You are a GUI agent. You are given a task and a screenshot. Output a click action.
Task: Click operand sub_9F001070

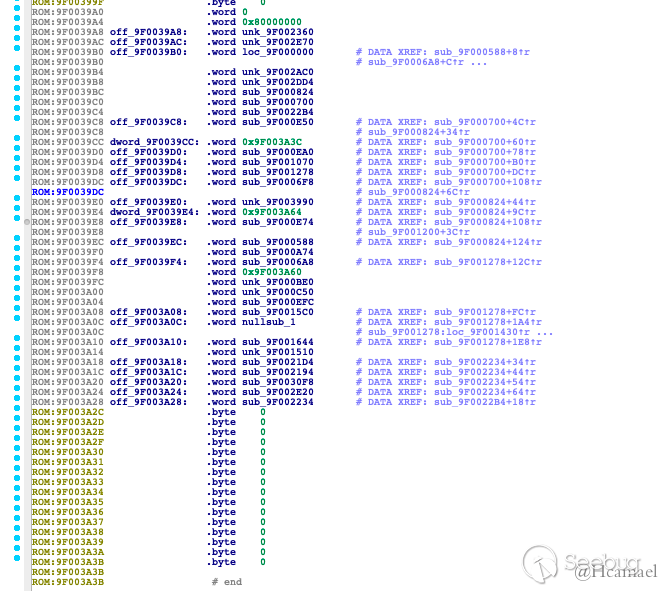click(278, 162)
